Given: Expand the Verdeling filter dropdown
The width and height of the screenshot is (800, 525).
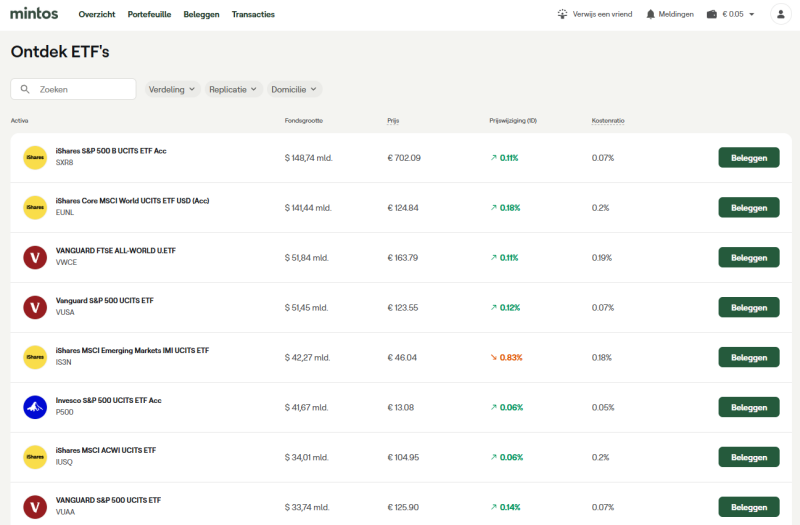Looking at the screenshot, I should click(x=172, y=89).
